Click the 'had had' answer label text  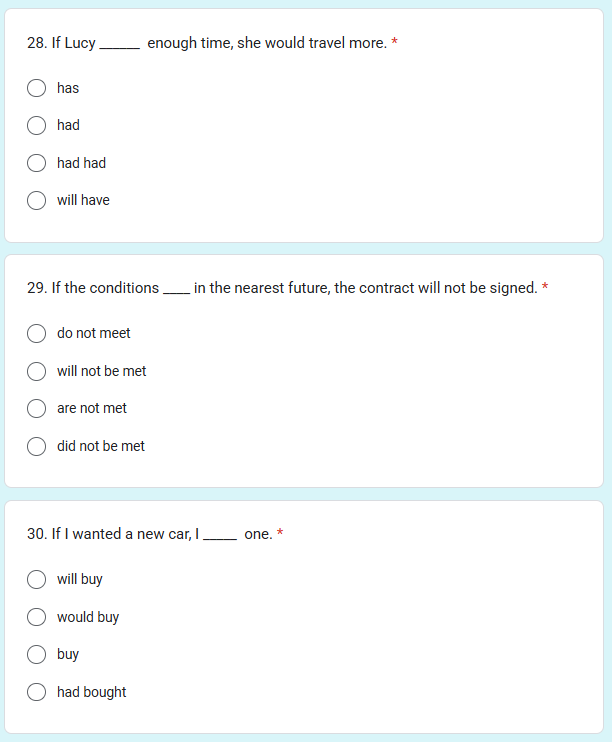(x=81, y=163)
